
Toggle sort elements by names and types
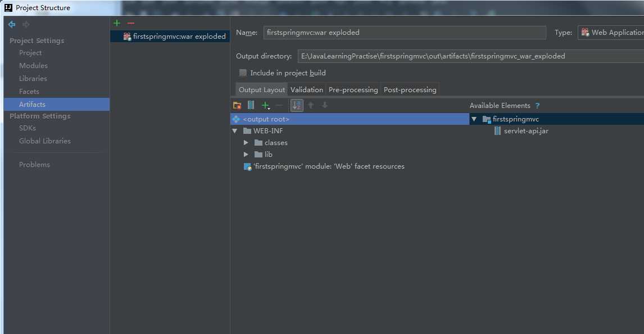tap(297, 106)
